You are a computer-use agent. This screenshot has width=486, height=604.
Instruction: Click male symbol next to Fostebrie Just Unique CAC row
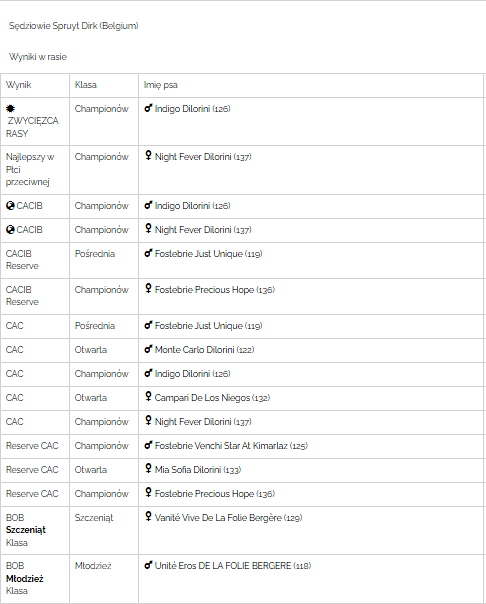tap(148, 325)
